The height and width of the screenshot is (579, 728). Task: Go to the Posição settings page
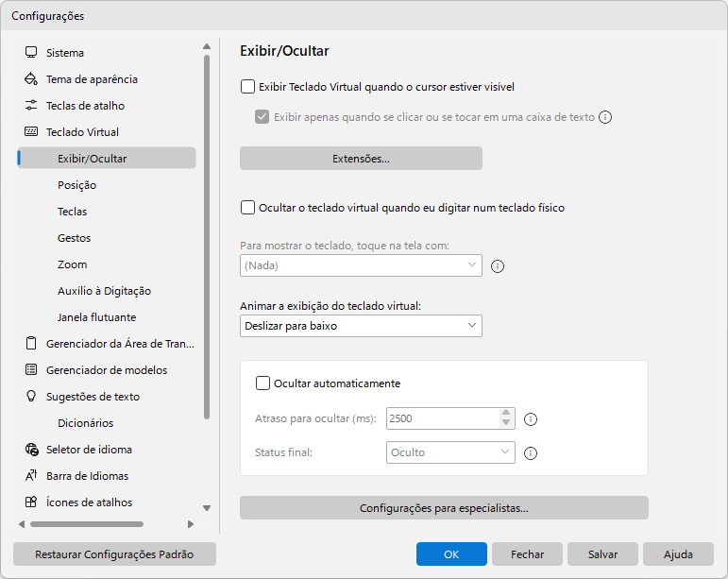pyautogui.click(x=77, y=185)
